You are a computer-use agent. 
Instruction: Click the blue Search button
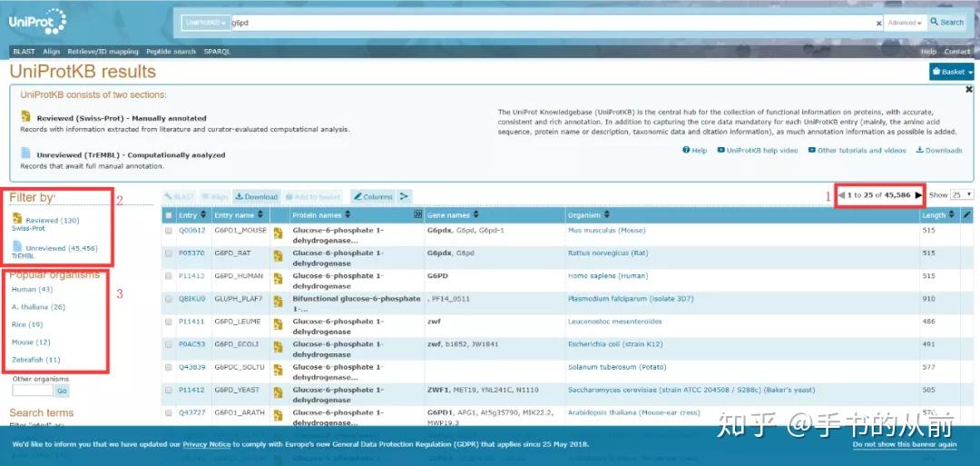click(946, 23)
